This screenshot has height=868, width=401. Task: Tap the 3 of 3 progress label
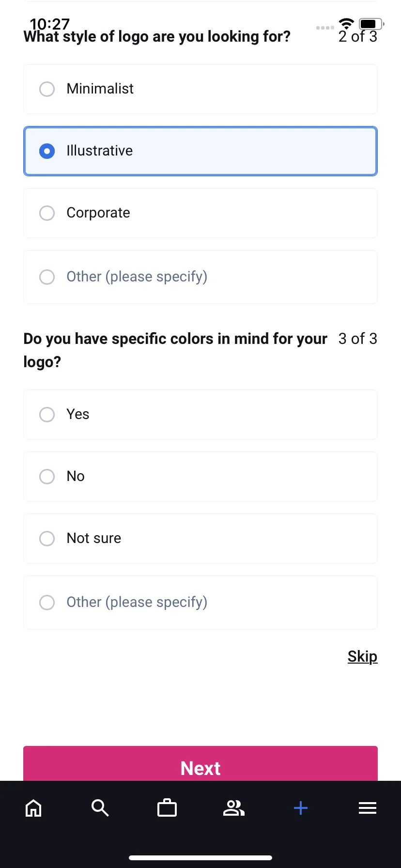click(x=358, y=339)
